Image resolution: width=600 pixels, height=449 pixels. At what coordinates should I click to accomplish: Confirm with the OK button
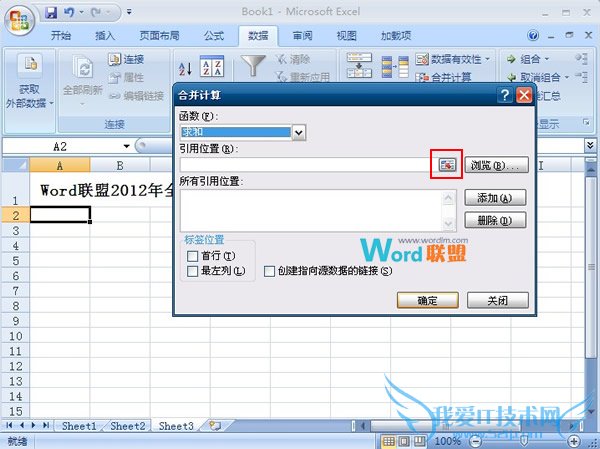(x=428, y=300)
